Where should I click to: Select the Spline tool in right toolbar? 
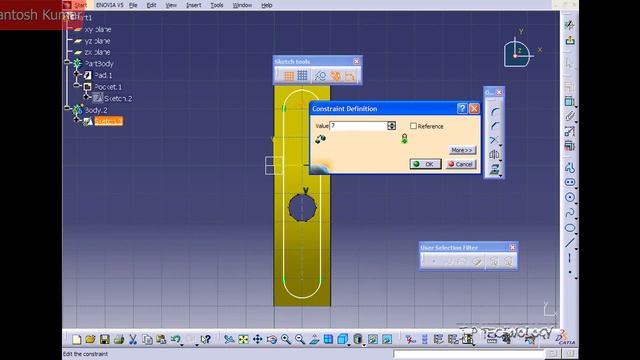(570, 213)
